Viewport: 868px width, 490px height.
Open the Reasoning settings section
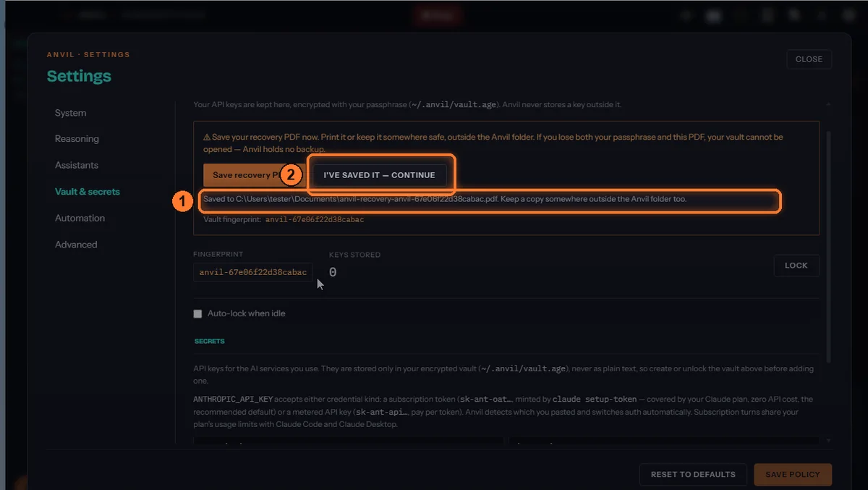coord(77,139)
